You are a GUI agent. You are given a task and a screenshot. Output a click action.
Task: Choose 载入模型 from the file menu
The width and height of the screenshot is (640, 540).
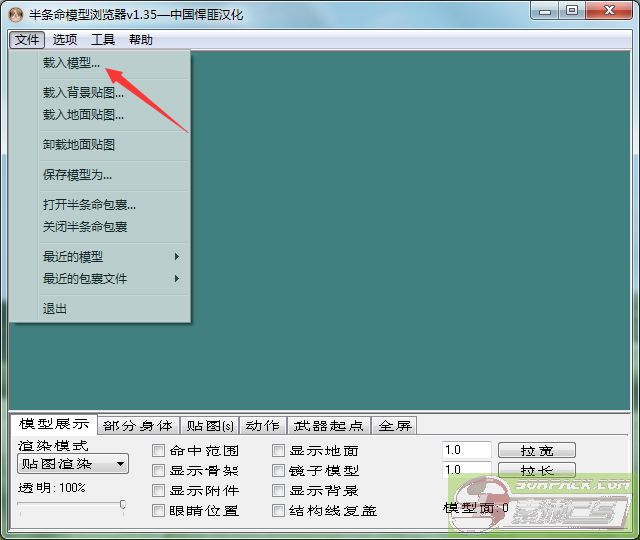click(71, 62)
